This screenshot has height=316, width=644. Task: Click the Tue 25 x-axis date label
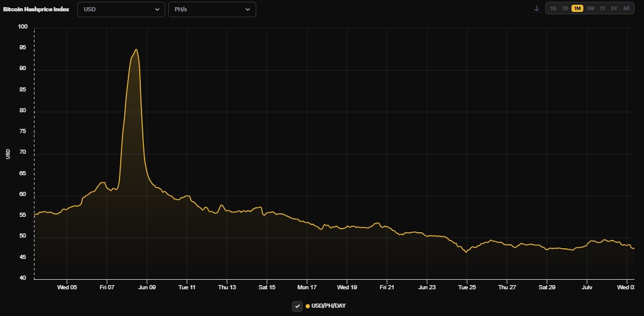pyautogui.click(x=467, y=287)
